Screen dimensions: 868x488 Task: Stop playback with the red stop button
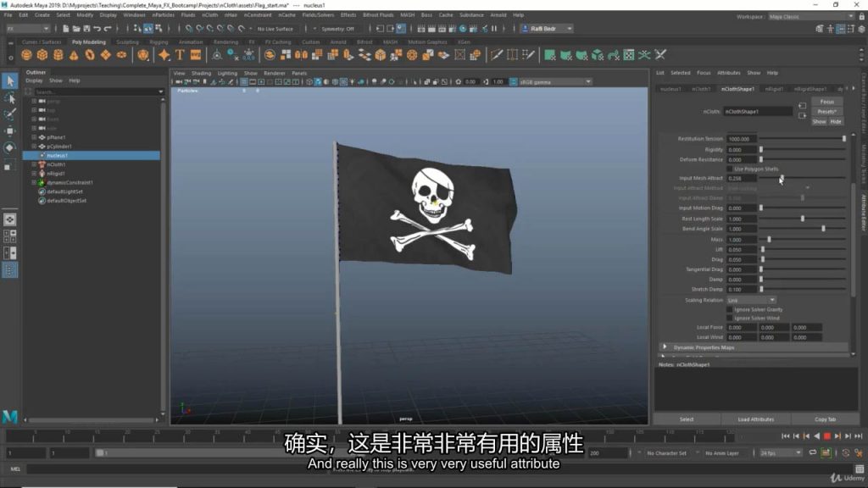827,436
